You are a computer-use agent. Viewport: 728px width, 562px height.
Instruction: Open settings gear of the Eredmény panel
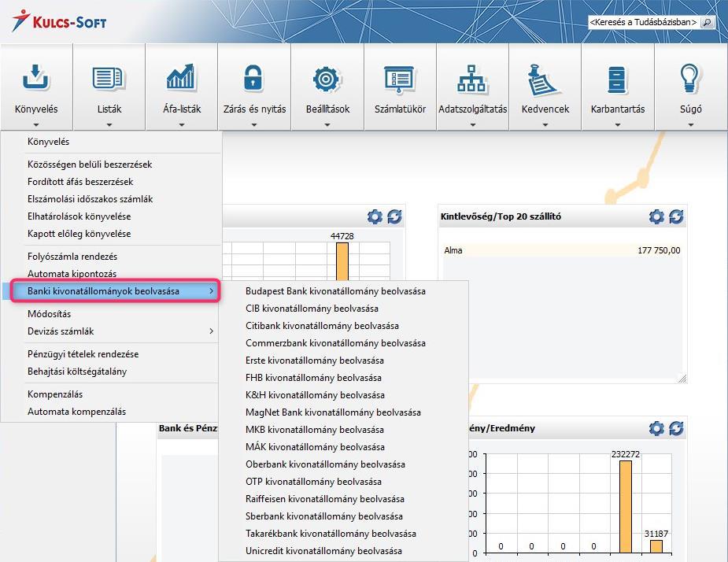pyautogui.click(x=656, y=428)
